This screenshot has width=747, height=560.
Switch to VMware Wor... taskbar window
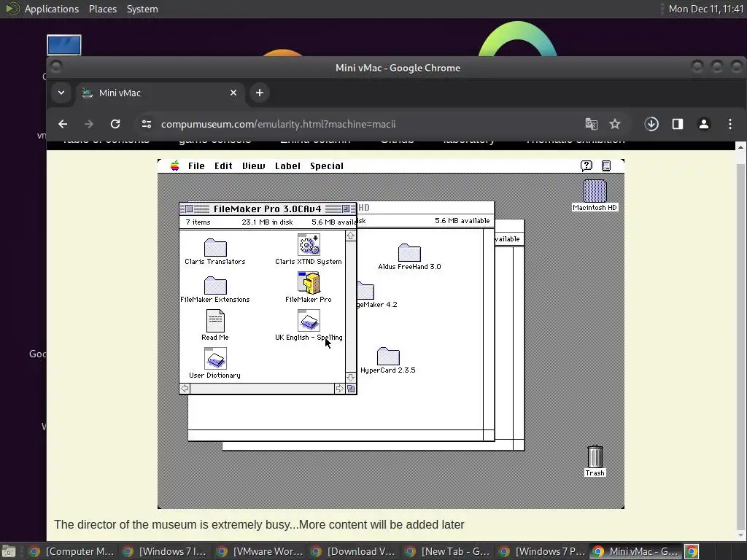click(x=259, y=551)
